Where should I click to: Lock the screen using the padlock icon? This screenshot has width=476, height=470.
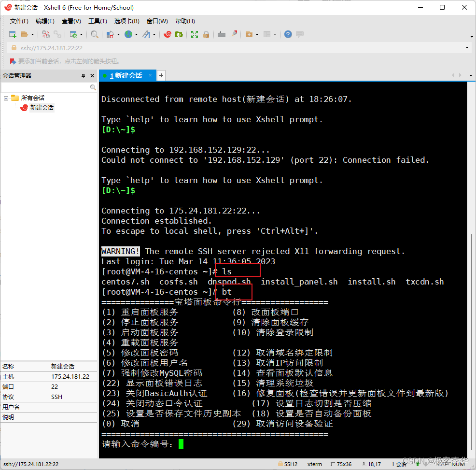click(x=207, y=34)
